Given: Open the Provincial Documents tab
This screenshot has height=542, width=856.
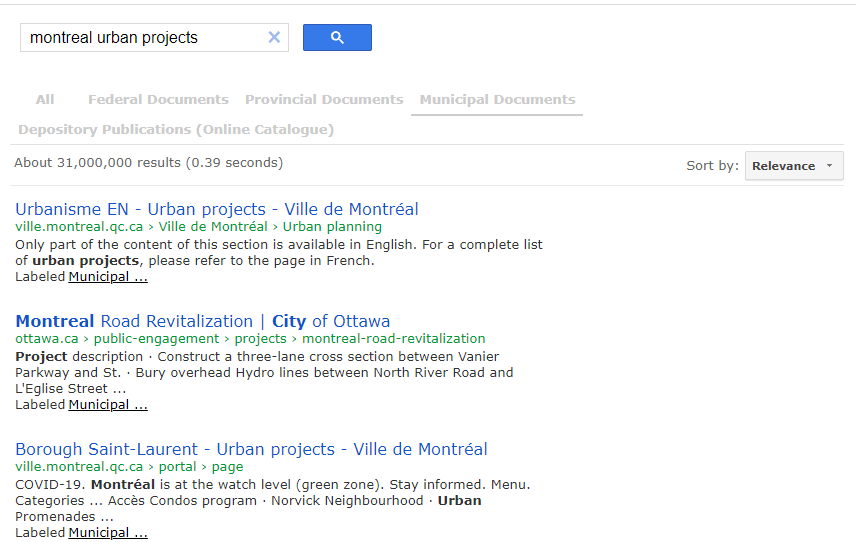Looking at the screenshot, I should pyautogui.click(x=324, y=100).
